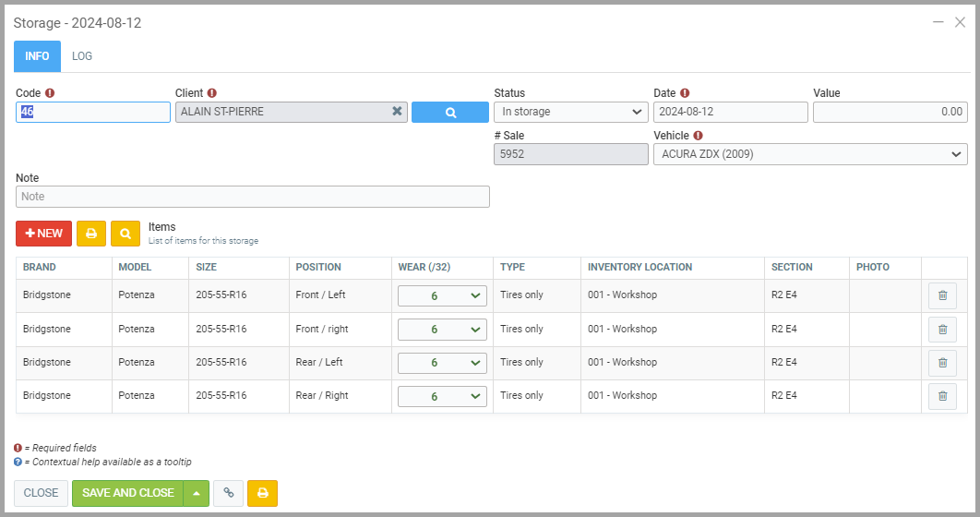Clear the ALAIN ST-PIERRE client field
Viewport: 980px width, 517px height.
[397, 112]
